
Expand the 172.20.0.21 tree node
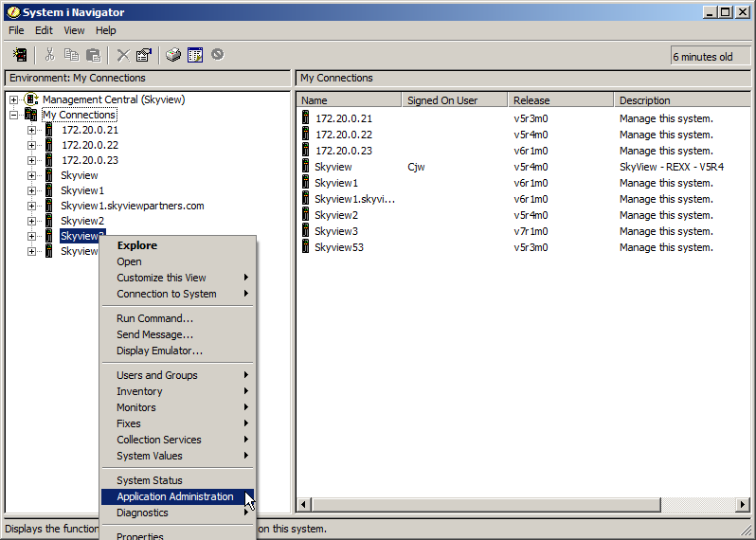(x=31, y=130)
